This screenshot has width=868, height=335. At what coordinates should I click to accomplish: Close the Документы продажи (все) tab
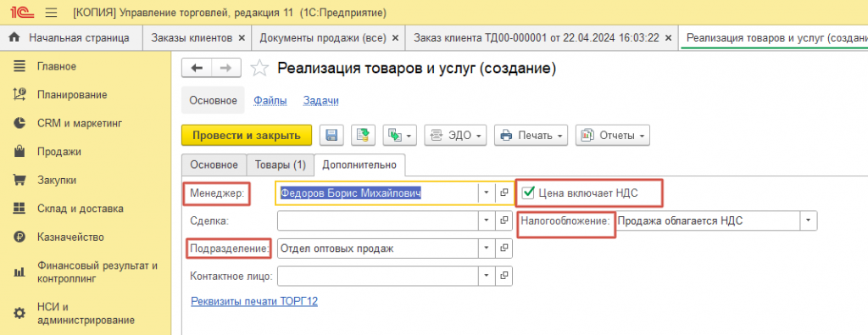pos(395,38)
